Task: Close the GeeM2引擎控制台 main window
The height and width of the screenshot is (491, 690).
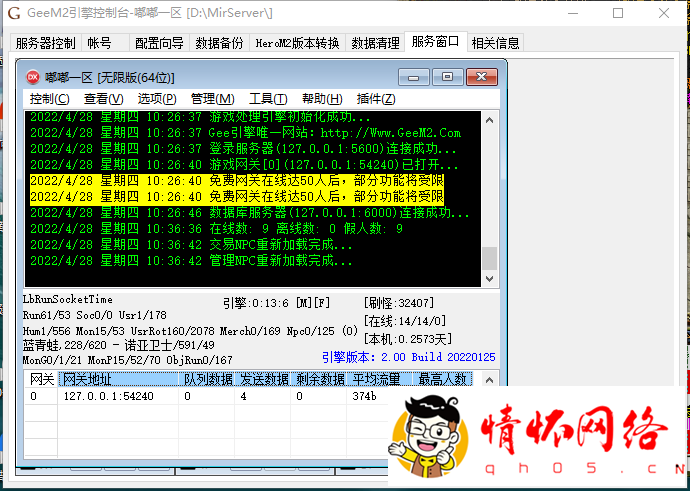Action: [x=664, y=13]
